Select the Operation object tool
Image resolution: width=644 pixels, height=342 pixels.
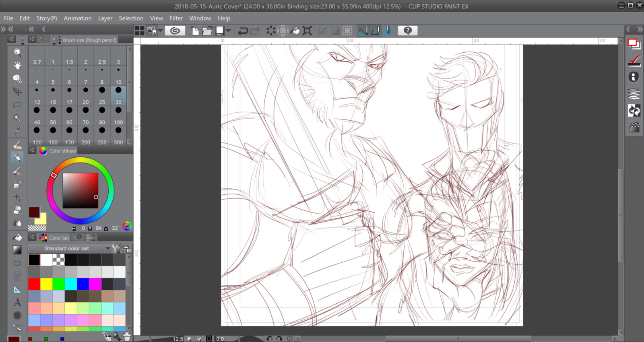(17, 78)
